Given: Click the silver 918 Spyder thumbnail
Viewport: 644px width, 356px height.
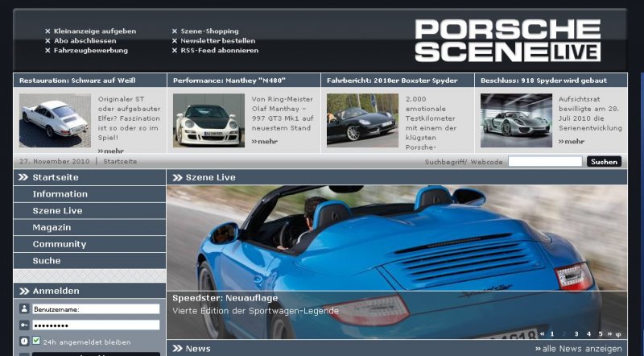Looking at the screenshot, I should pos(516,121).
